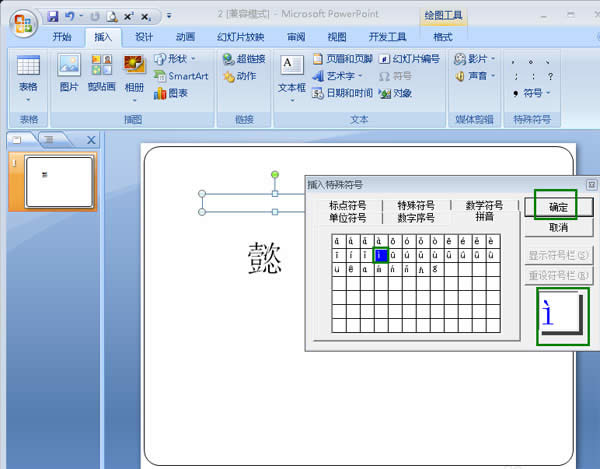The image size is (600, 469).
Task: Click the 剪贴画 (Clip Art) icon
Action: click(x=101, y=72)
